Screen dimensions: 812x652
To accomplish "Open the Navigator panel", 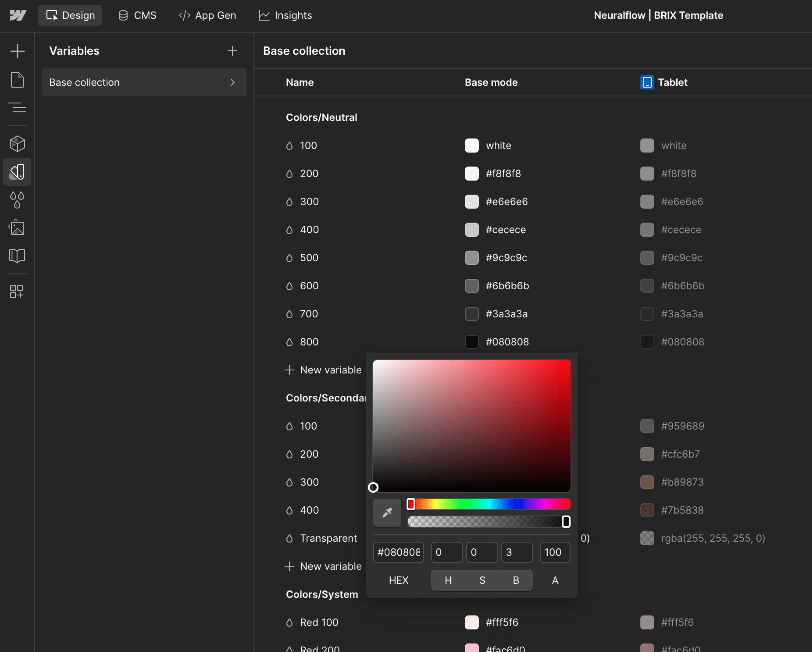I will click(17, 108).
